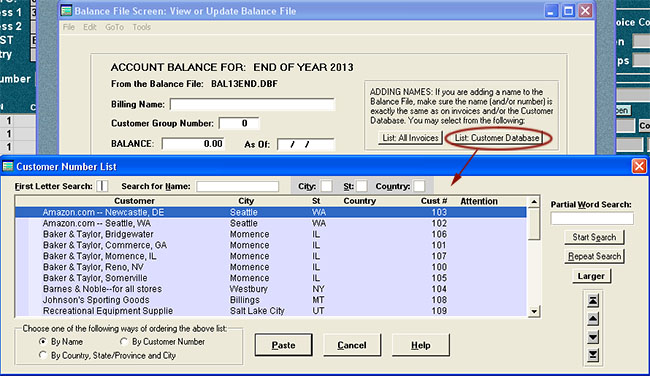Click the Customer column header

pos(134,201)
